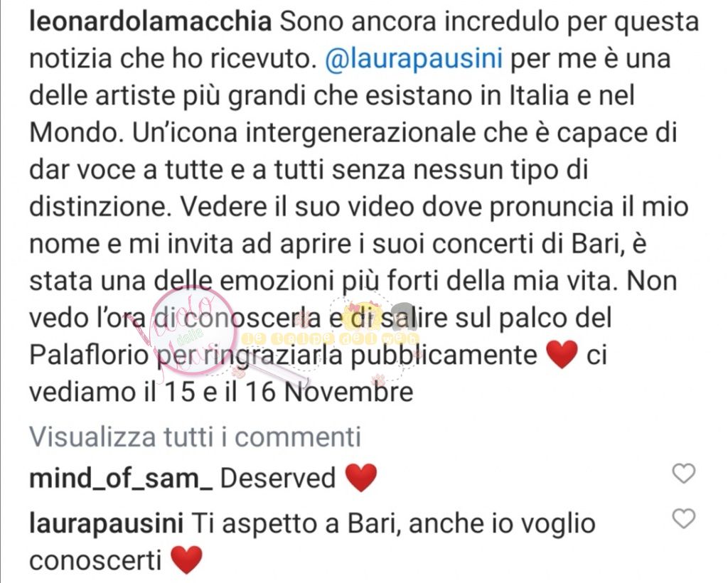Open the leonardolamacchia profile from caption username
The width and height of the screenshot is (728, 583).
click(x=151, y=22)
